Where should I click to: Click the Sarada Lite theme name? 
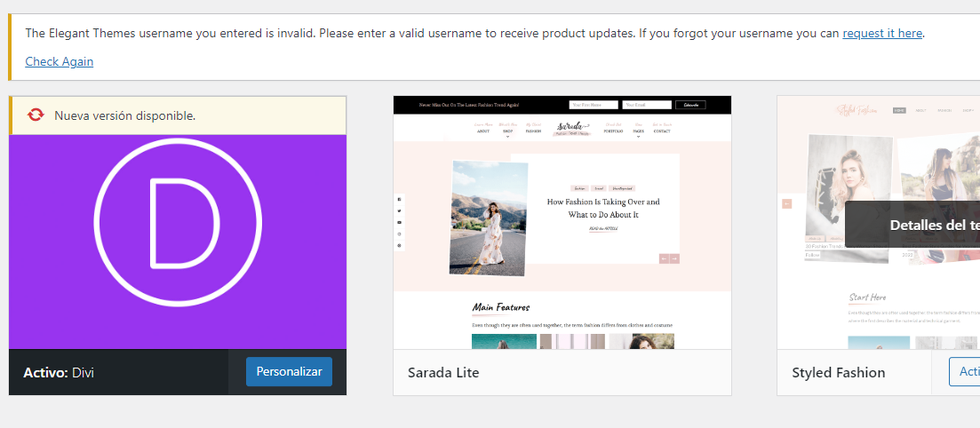tap(443, 373)
